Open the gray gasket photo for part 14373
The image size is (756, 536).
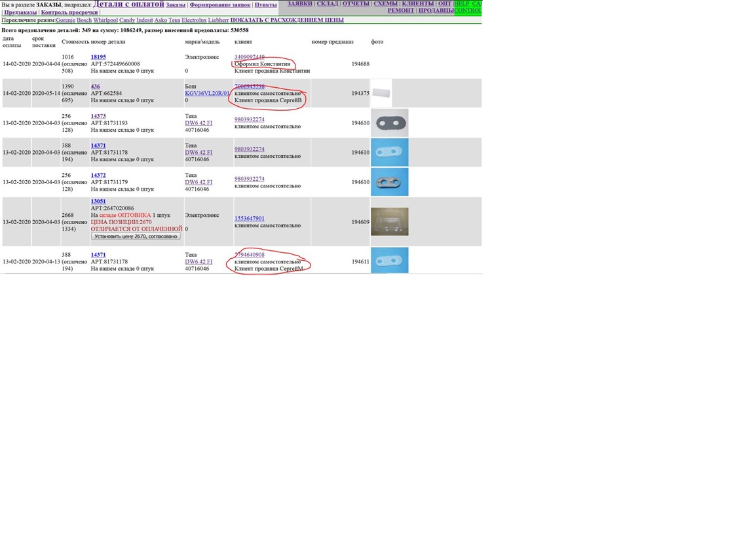(x=389, y=123)
